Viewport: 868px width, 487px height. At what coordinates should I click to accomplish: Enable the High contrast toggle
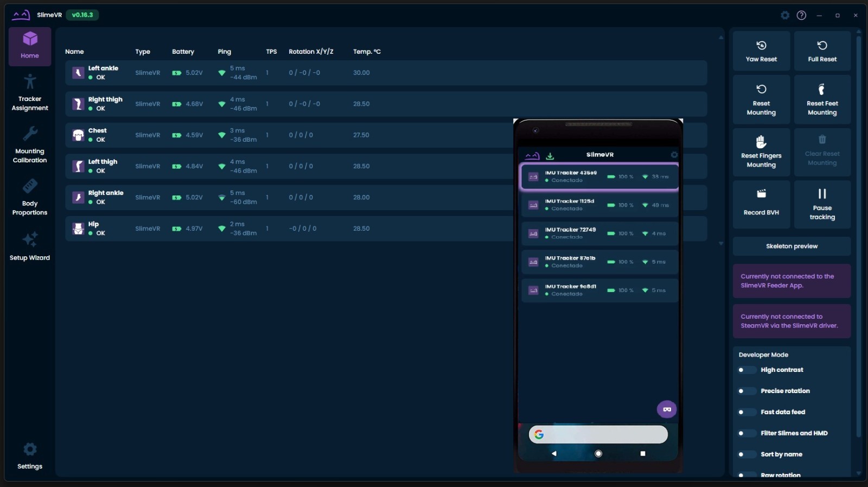click(746, 370)
